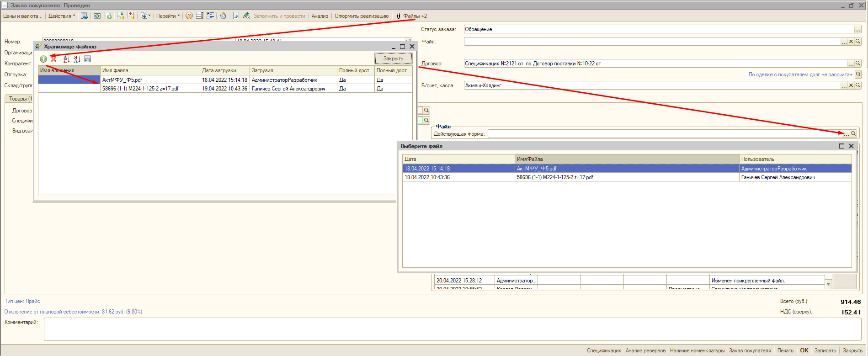Open magnifier next to Договор field
Viewport: 868px width, 356px height.
tap(858, 64)
